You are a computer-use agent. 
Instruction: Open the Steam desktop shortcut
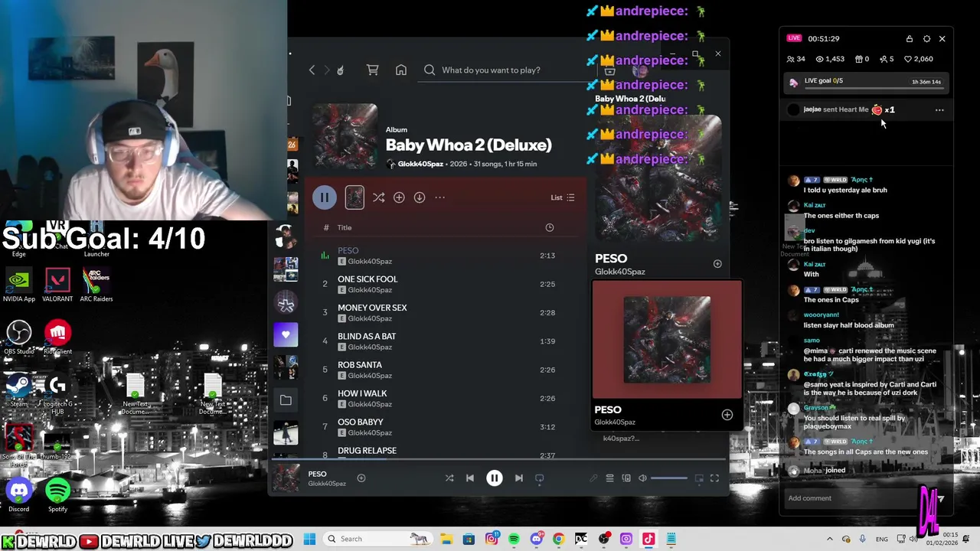click(x=19, y=390)
